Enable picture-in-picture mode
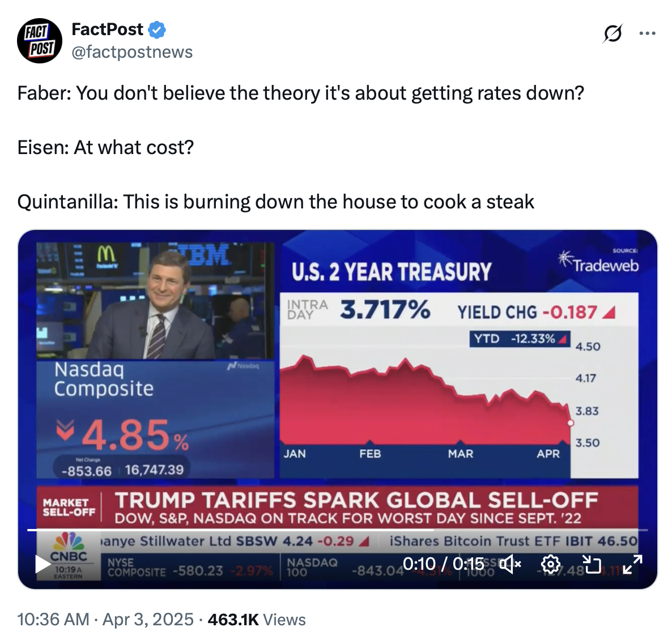The width and height of the screenshot is (672, 640). 592,564
